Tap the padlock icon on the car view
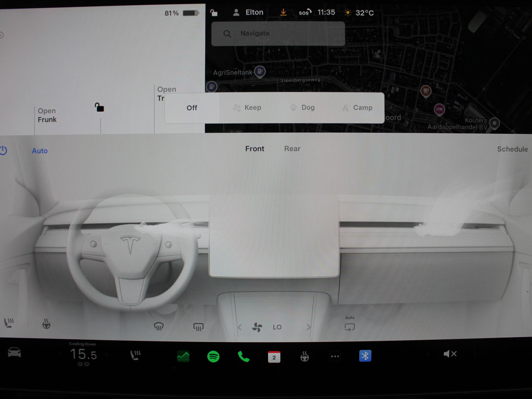The height and width of the screenshot is (399, 532). coord(99,107)
